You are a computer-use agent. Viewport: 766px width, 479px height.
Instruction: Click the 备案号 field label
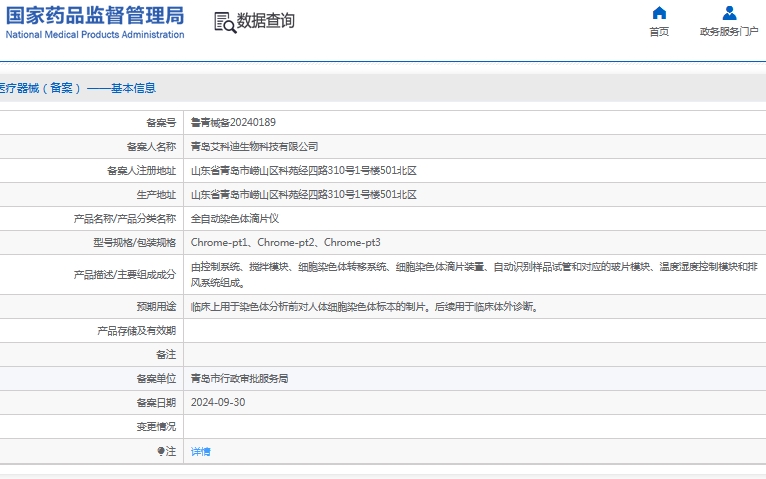coord(161,123)
